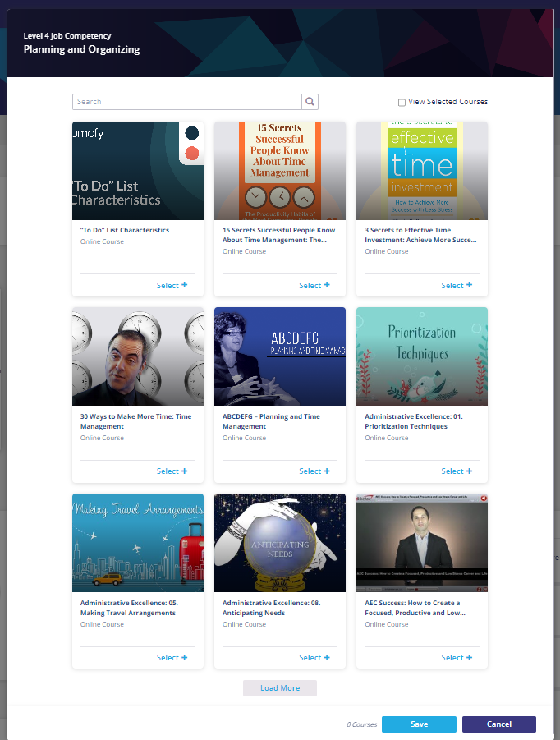The image size is (560, 740).
Task: Click the 0 Courses counter text
Action: [x=362, y=724]
